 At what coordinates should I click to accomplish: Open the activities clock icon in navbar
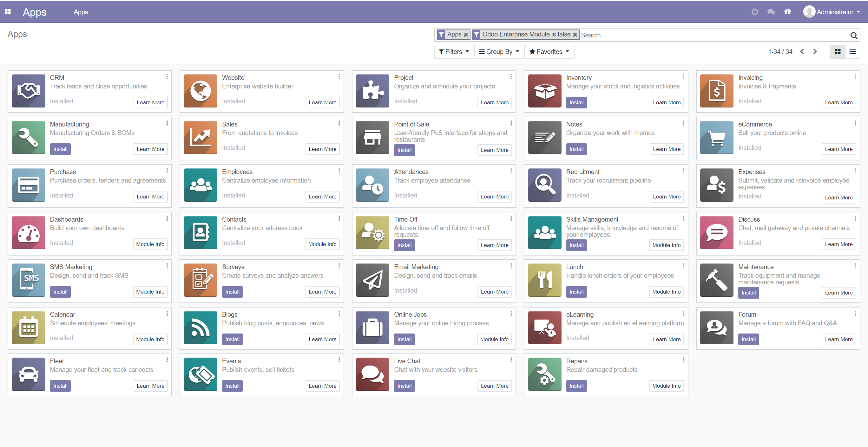click(x=754, y=12)
